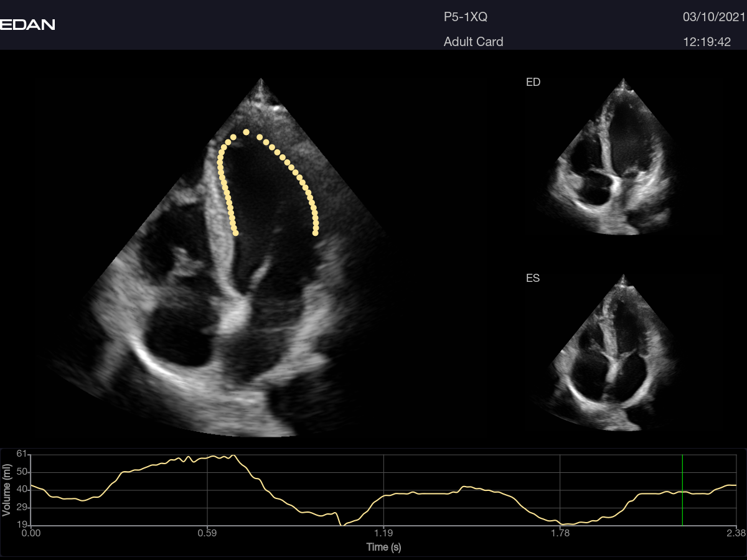This screenshot has width=747, height=560.
Task: Select the ED thumbnail image
Action: click(x=623, y=156)
